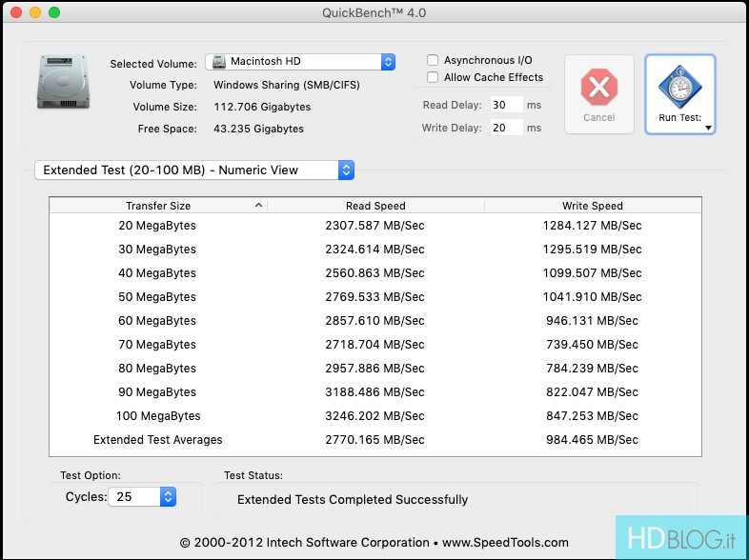Minimize the window with the yellow button
The image size is (749, 560).
(x=35, y=12)
